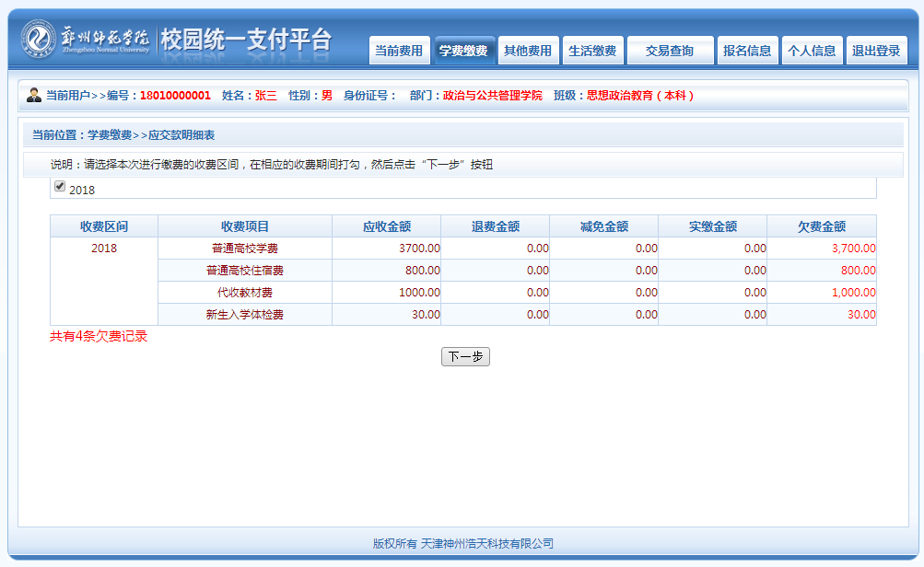Open the 报名信息 tab

pyautogui.click(x=747, y=51)
